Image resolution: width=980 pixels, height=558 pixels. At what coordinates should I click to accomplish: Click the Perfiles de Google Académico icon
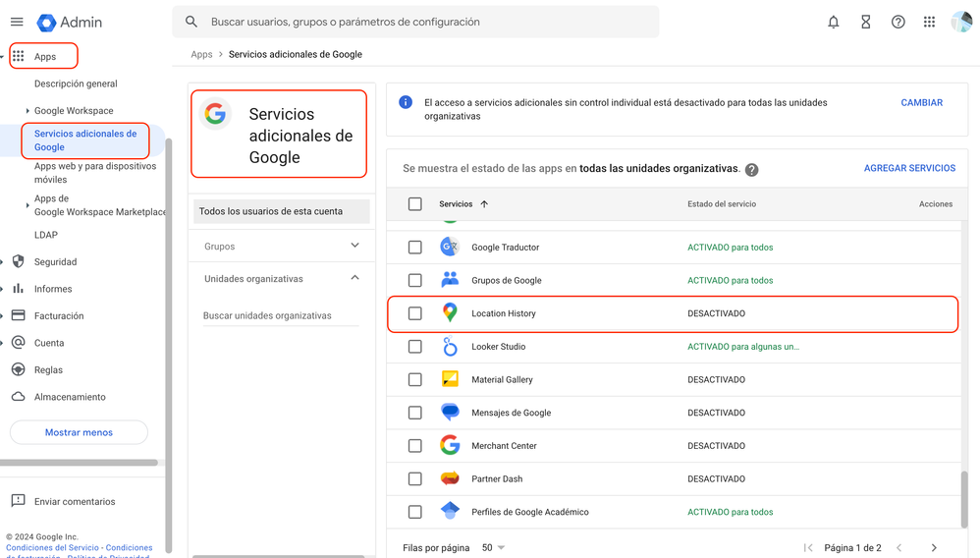tap(450, 511)
